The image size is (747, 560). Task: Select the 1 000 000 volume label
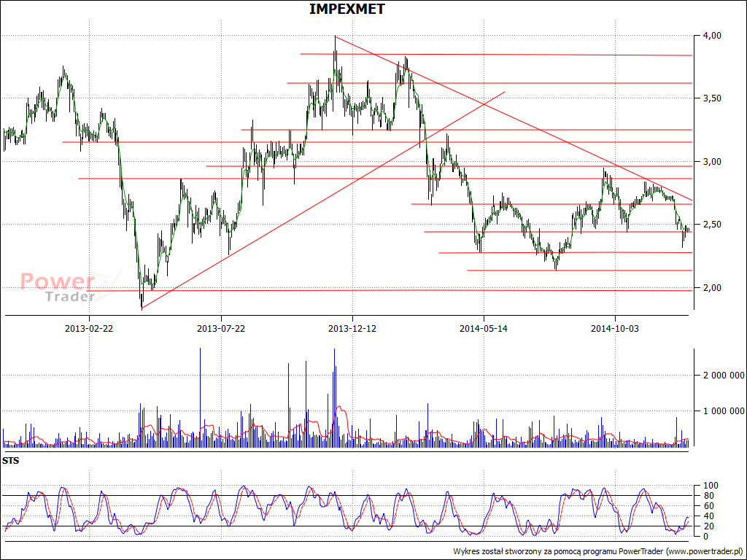[x=722, y=411]
